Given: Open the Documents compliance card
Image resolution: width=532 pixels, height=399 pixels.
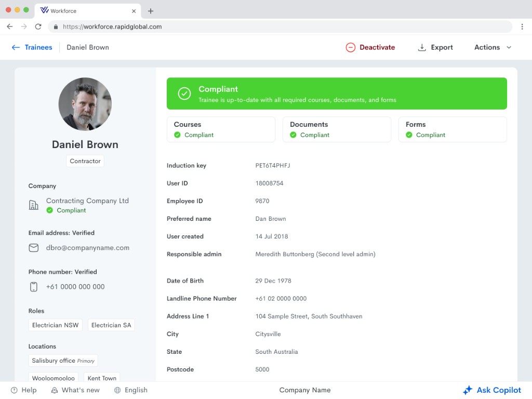Looking at the screenshot, I should pyautogui.click(x=337, y=129).
